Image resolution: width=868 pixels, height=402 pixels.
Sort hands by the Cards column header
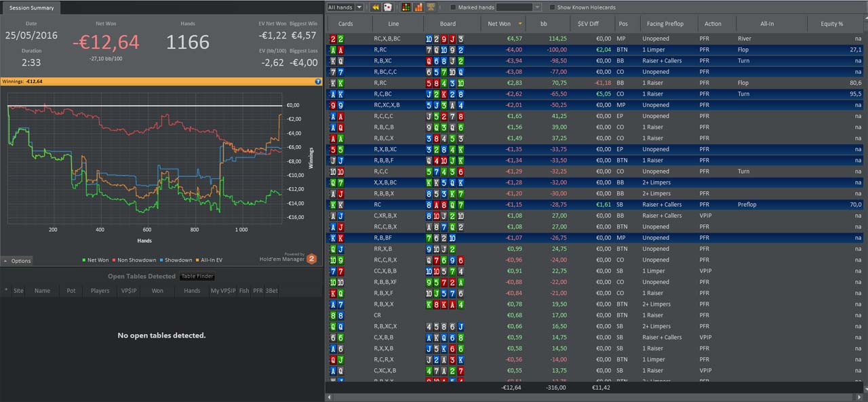pyautogui.click(x=346, y=24)
